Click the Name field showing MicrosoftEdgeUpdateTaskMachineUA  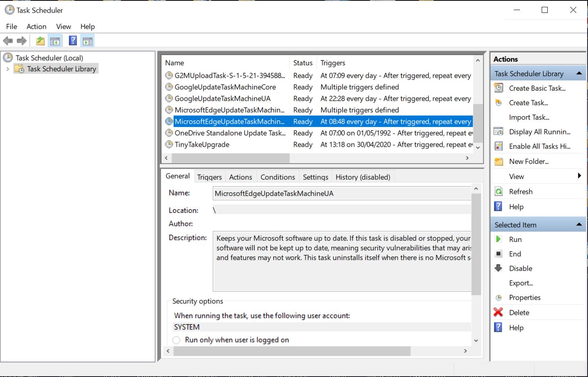(342, 194)
